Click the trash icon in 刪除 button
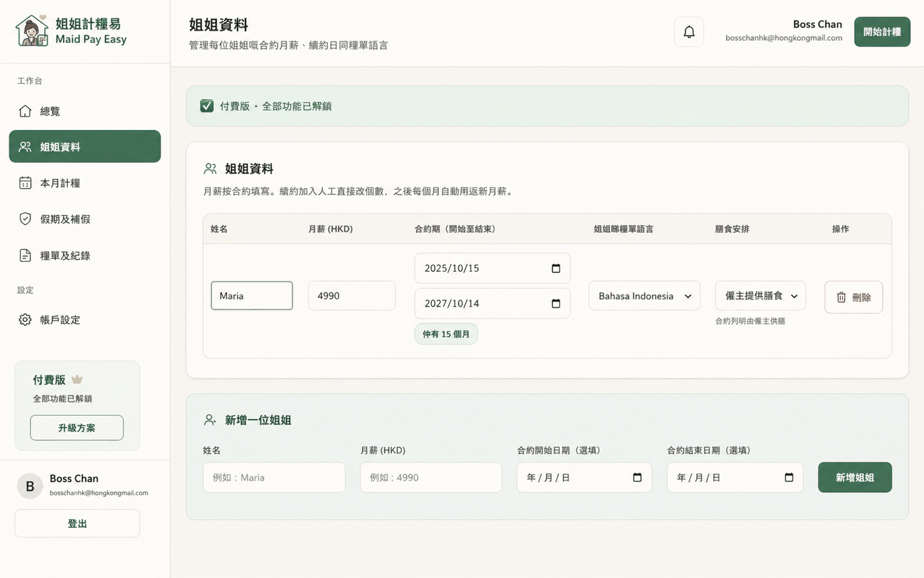This screenshot has height=578, width=924. click(x=841, y=298)
